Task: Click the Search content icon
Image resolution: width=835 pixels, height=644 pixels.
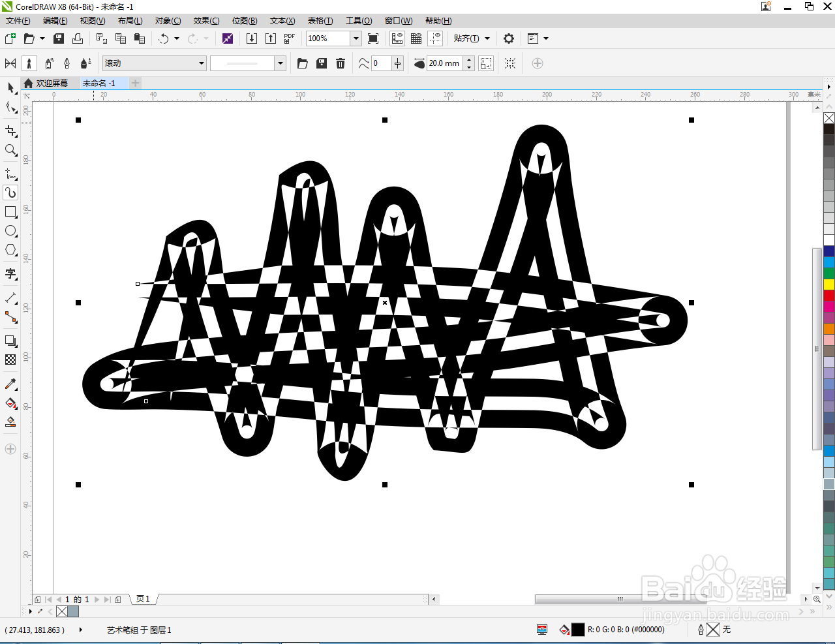Action: pyautogui.click(x=228, y=38)
